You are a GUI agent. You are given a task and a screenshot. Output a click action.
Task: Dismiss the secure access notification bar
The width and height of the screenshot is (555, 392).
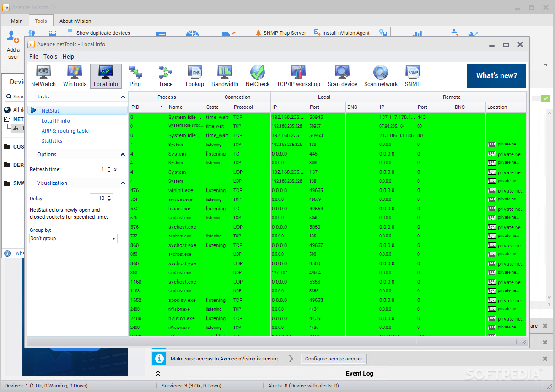(x=545, y=359)
